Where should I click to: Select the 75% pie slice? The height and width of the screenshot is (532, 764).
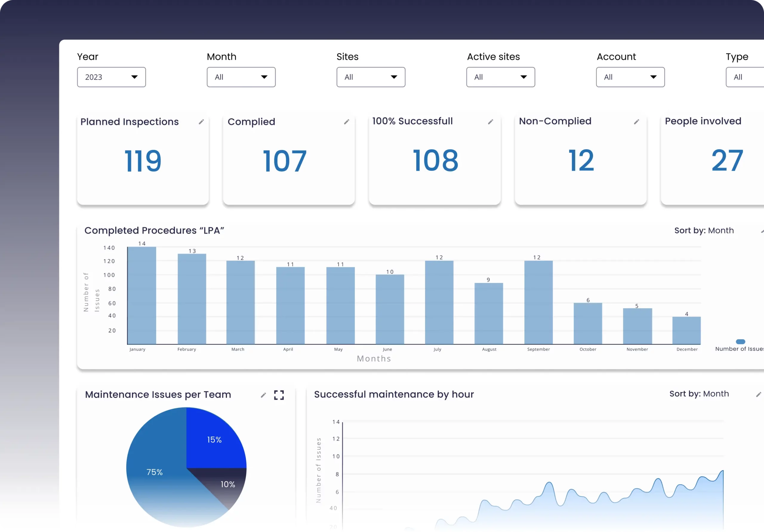155,472
